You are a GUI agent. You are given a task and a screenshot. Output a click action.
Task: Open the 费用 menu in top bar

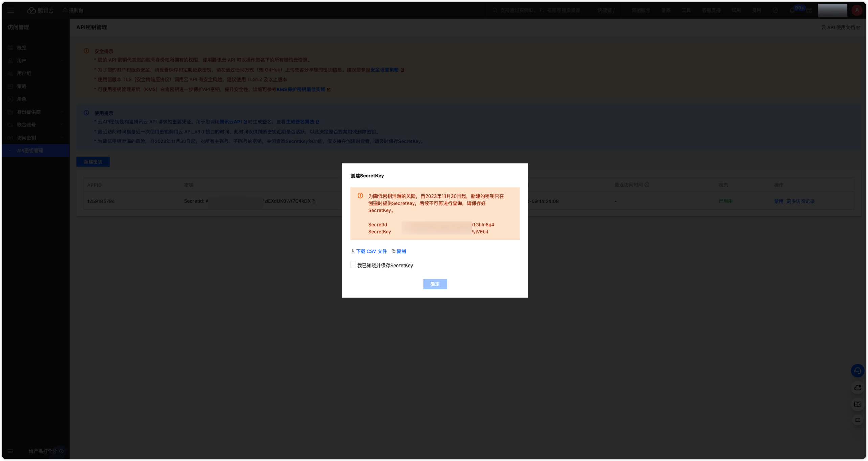[x=757, y=10]
